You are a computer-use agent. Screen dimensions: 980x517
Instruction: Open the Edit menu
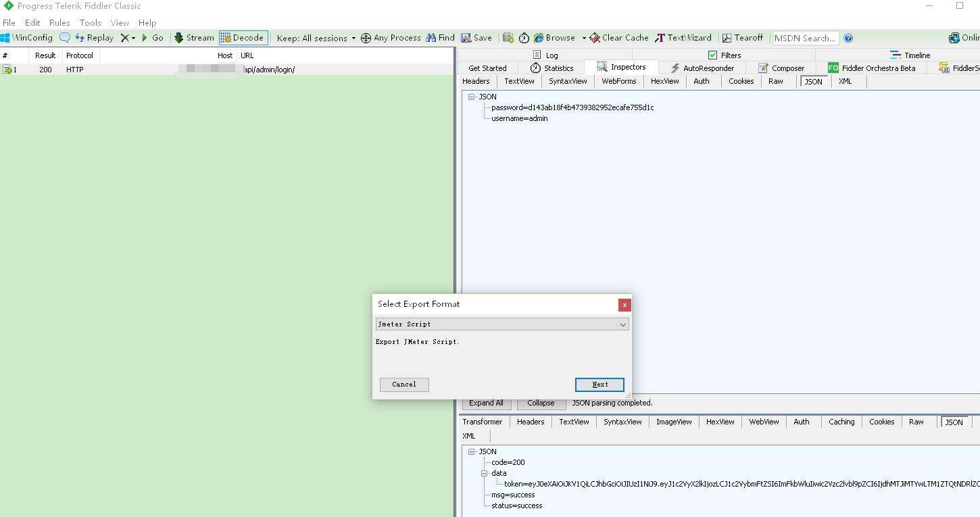click(32, 22)
